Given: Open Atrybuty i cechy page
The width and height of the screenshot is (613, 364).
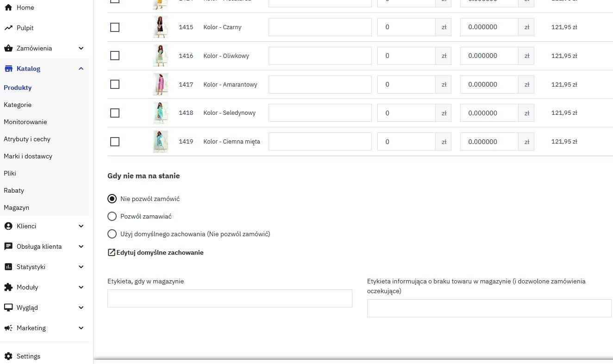Looking at the screenshot, I should 27,139.
